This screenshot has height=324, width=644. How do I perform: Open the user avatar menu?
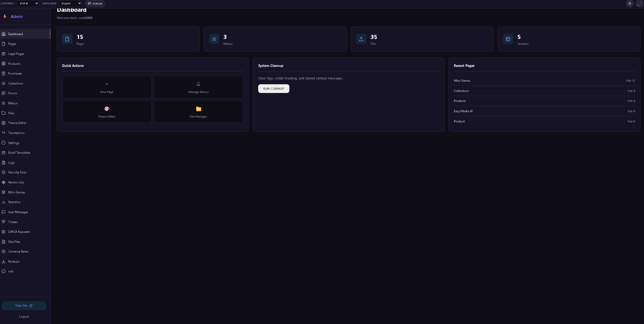pyautogui.click(x=639, y=4)
